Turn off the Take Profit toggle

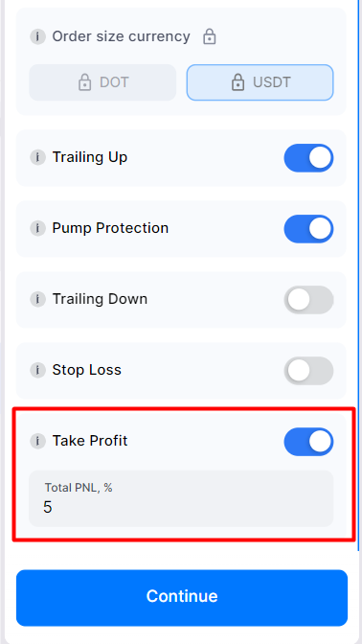(308, 442)
